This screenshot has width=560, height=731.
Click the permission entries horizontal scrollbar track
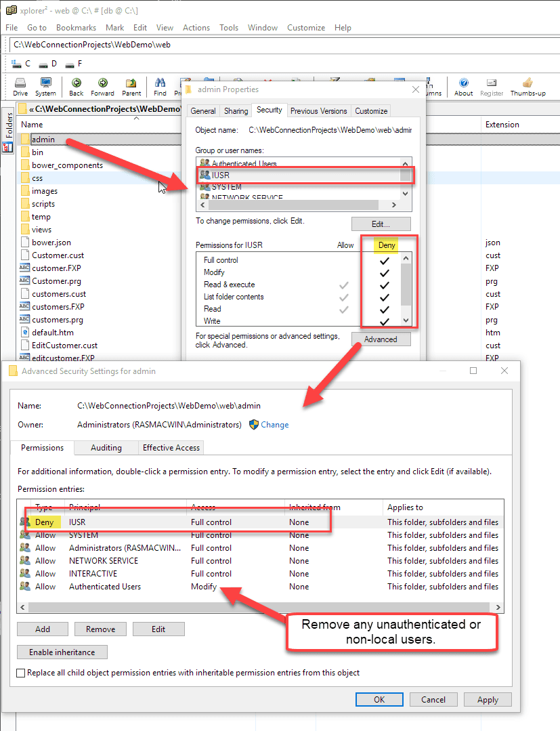(259, 607)
